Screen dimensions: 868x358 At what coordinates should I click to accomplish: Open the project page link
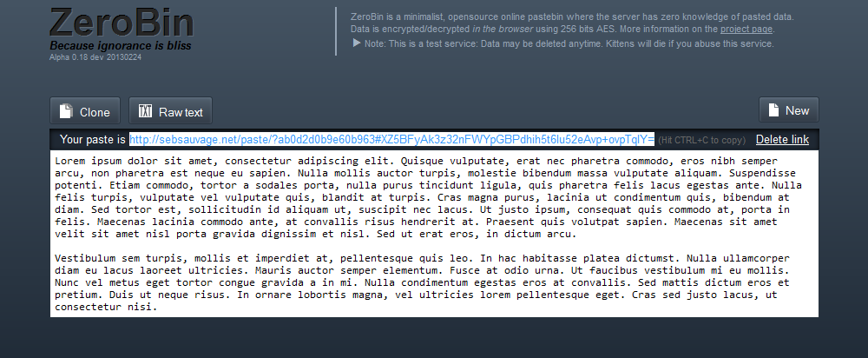click(746, 29)
